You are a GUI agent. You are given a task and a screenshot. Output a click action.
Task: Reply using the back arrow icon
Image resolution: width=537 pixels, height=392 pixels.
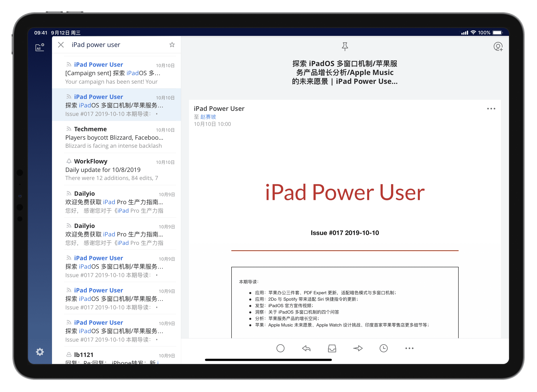tap(306, 348)
